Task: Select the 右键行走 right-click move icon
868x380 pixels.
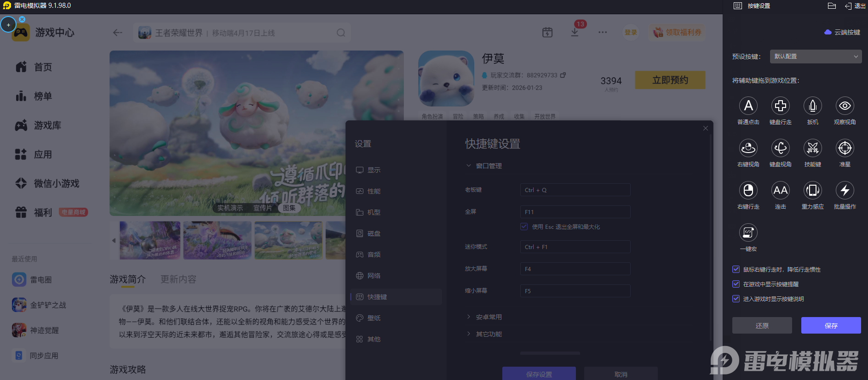Action: click(748, 190)
